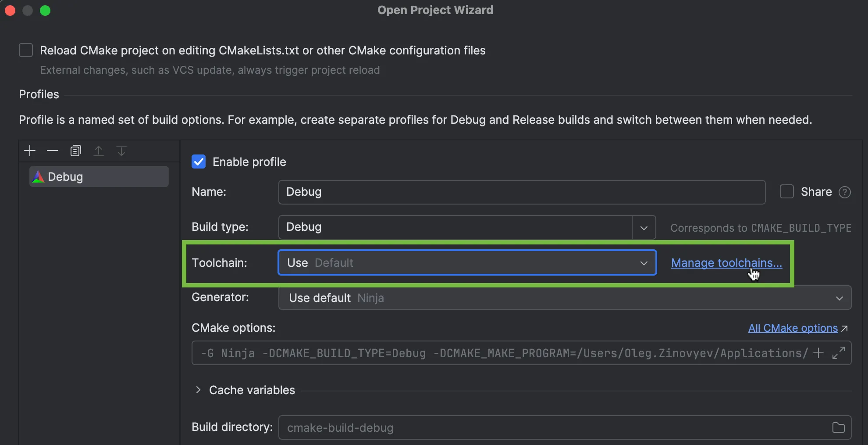
Task: Uncheck the Enable profile checkbox
Action: [199, 162]
